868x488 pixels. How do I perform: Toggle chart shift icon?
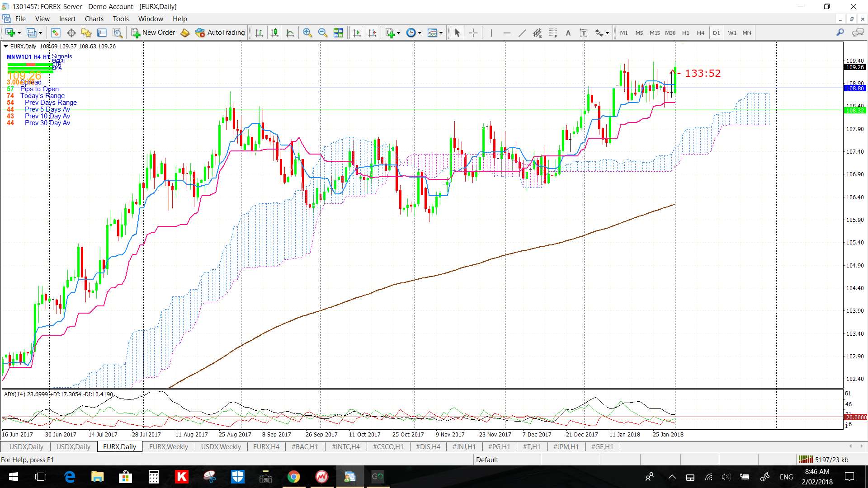tap(372, 33)
